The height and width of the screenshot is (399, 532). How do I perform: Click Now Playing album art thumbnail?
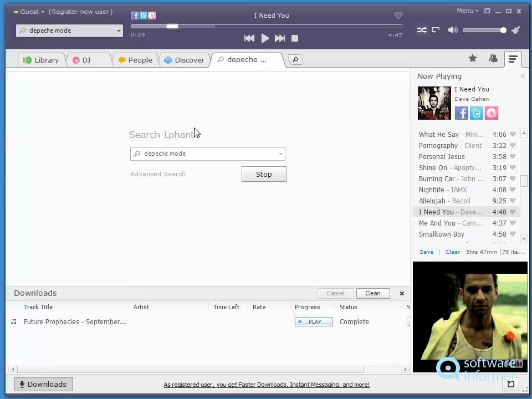click(x=434, y=103)
